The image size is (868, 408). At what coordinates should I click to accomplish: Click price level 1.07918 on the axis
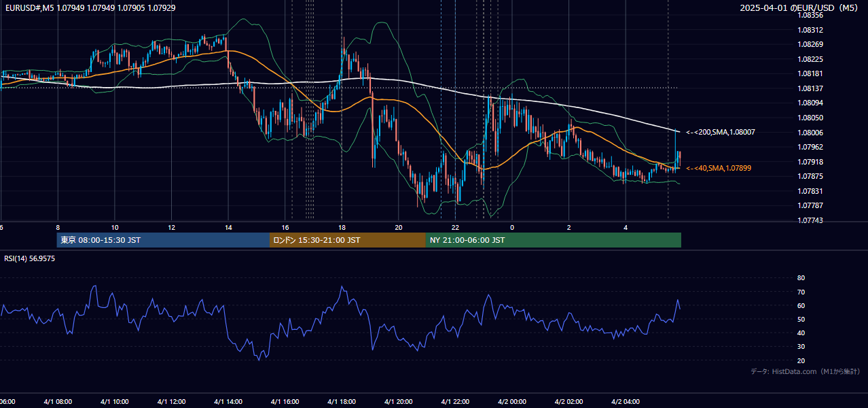[x=810, y=162]
